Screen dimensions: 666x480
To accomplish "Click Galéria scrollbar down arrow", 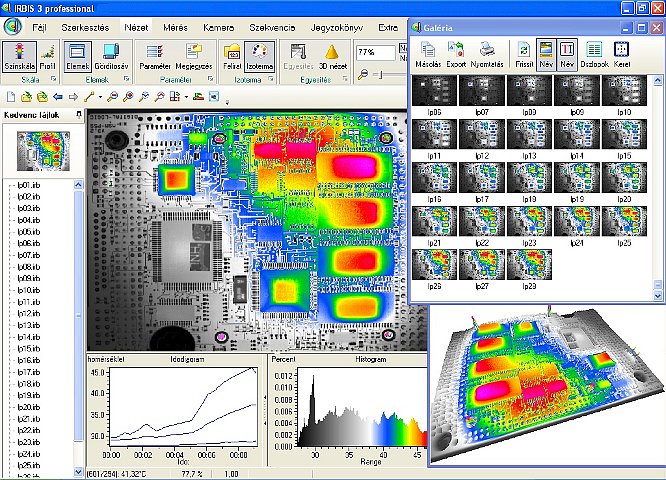I will click(658, 295).
